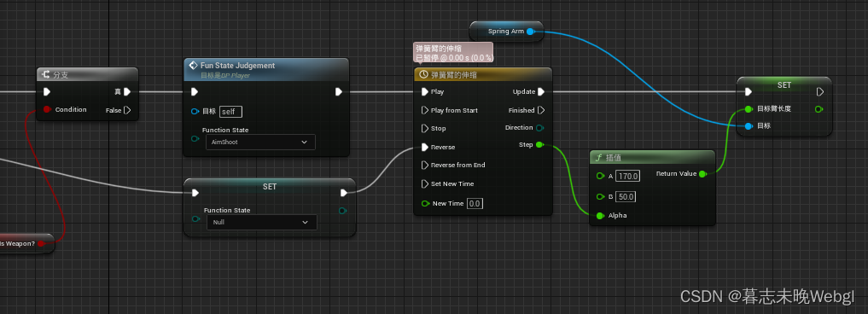Click the Function State SET node header

point(269,186)
